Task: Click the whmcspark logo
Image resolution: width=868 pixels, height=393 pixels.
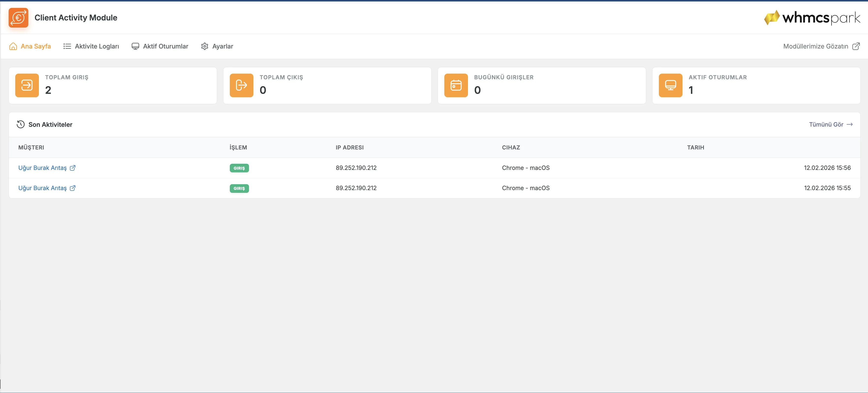Action: pyautogui.click(x=812, y=17)
